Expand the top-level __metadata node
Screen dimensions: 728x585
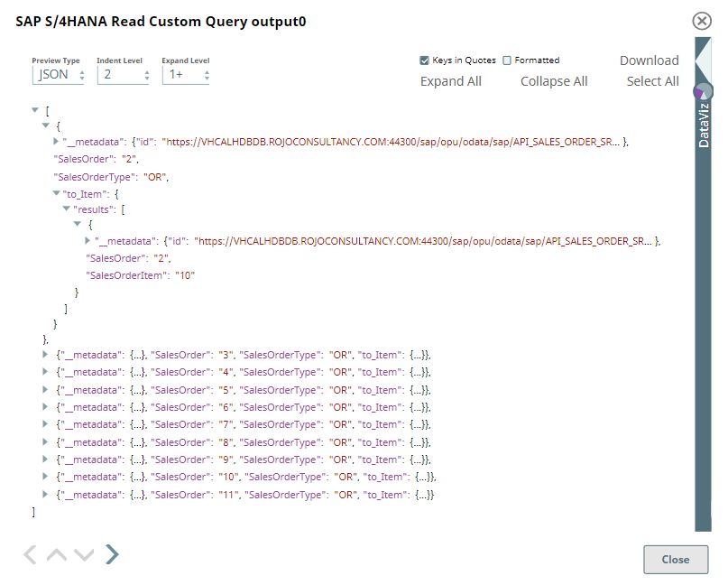click(56, 141)
